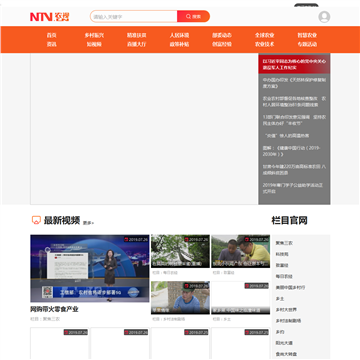Open the 智慧农业 nav item
This screenshot has width=360, height=360.
click(307, 35)
